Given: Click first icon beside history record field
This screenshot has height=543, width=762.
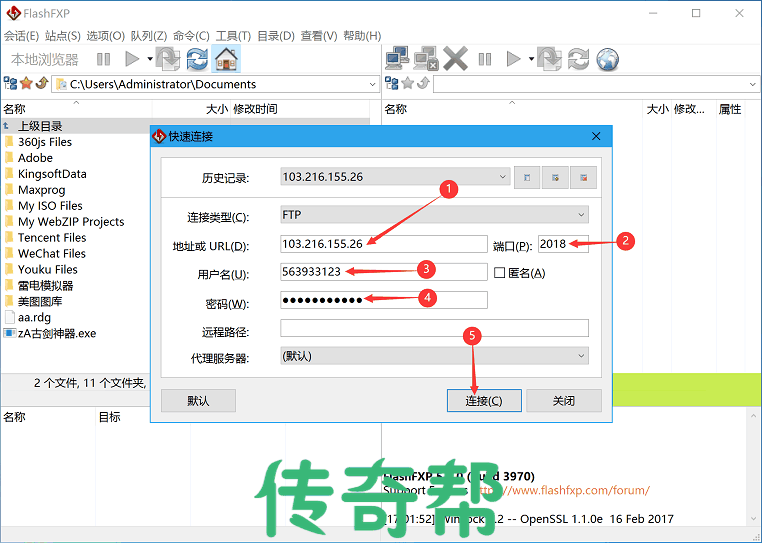Looking at the screenshot, I should pyautogui.click(x=527, y=177).
